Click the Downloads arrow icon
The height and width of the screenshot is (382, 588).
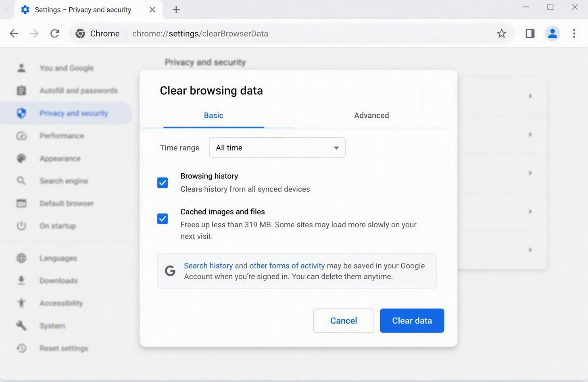tap(21, 280)
